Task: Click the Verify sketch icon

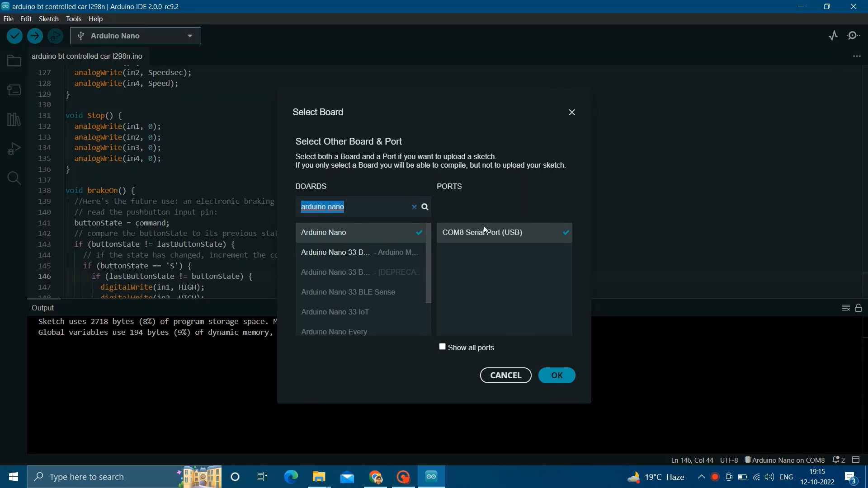Action: pos(14,36)
